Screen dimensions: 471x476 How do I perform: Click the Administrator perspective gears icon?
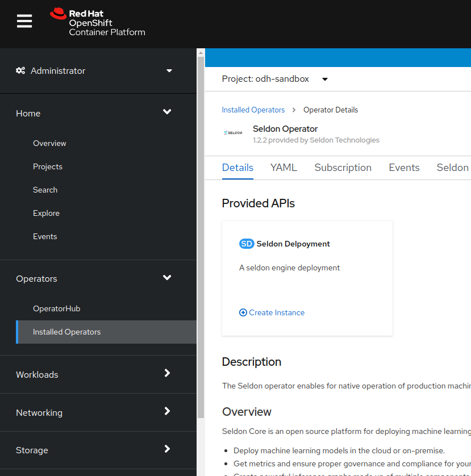pos(20,71)
